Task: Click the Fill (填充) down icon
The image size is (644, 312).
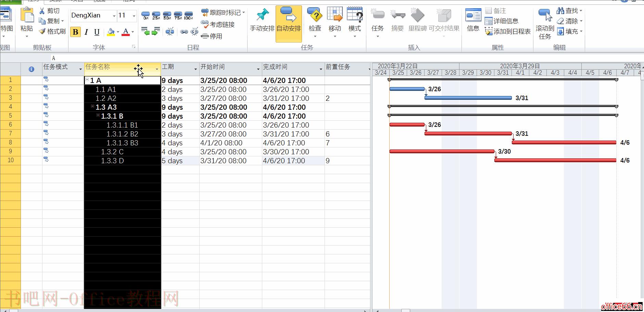Action: [x=560, y=32]
